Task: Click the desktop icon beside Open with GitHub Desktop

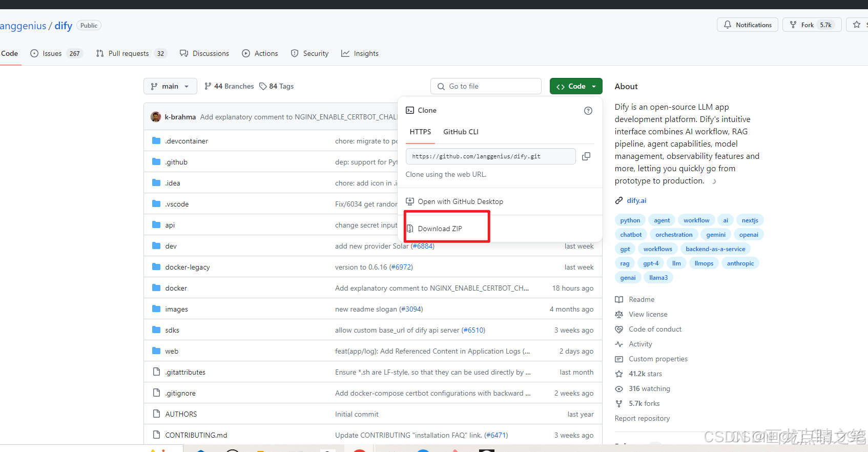Action: (410, 201)
